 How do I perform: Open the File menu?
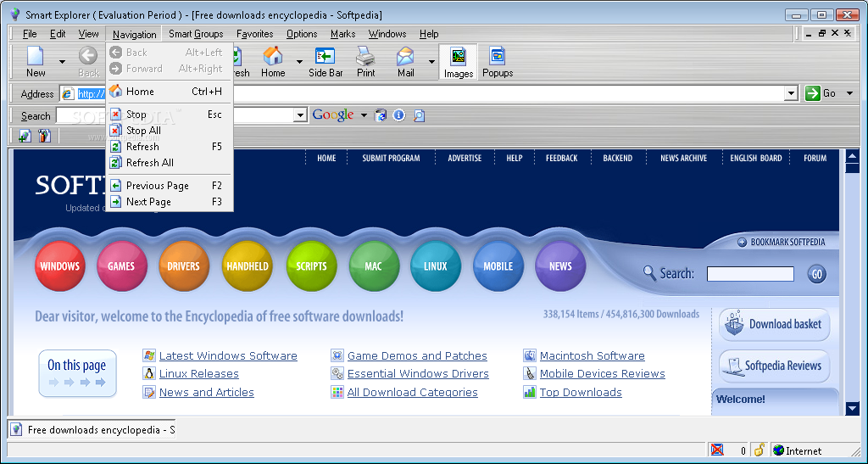pyautogui.click(x=30, y=34)
